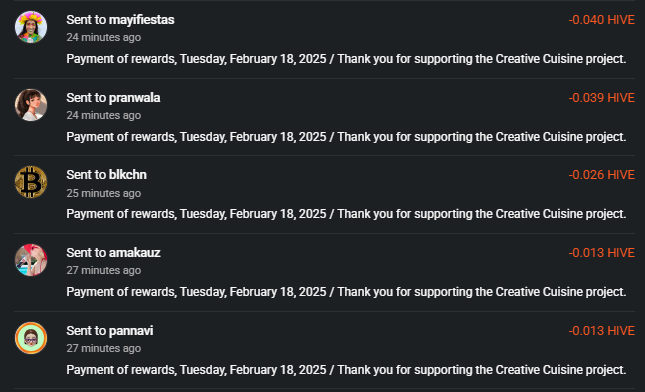Select the -0.026 HIVE amount

click(x=601, y=175)
